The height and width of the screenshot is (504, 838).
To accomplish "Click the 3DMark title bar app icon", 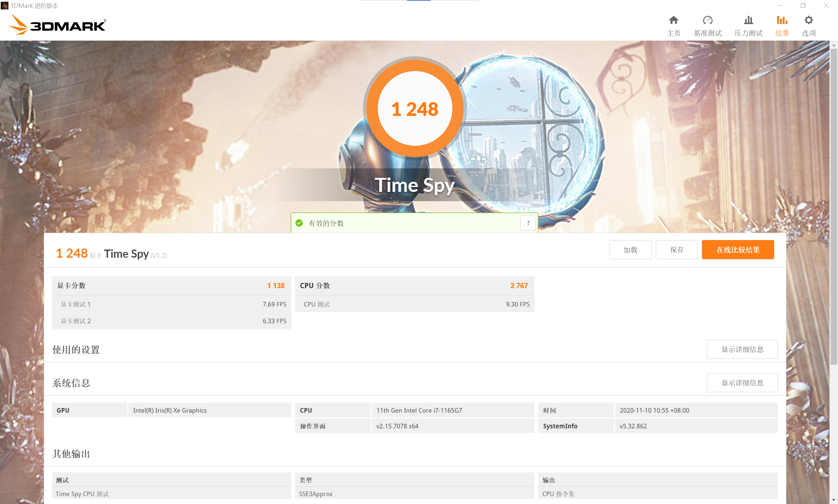I will (4, 6).
